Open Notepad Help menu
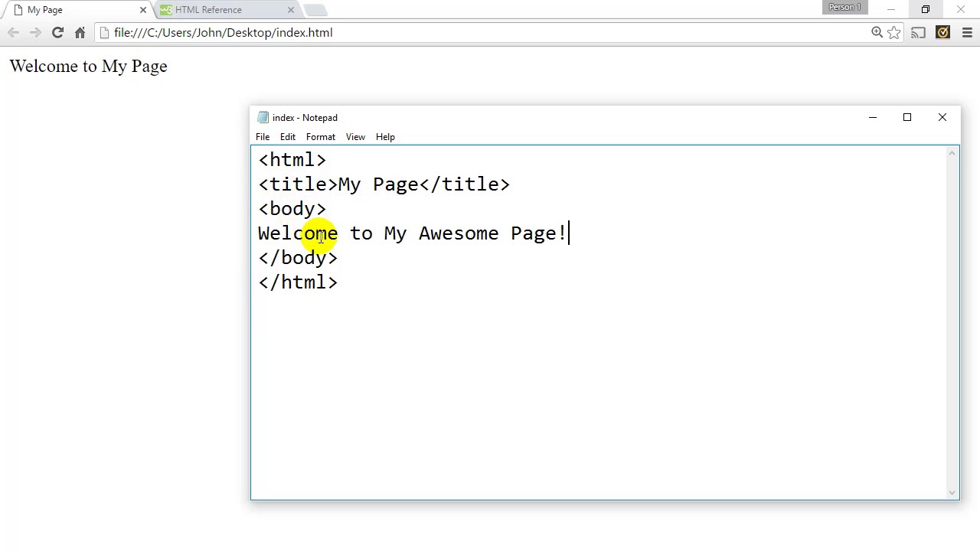980x551 pixels. tap(385, 137)
